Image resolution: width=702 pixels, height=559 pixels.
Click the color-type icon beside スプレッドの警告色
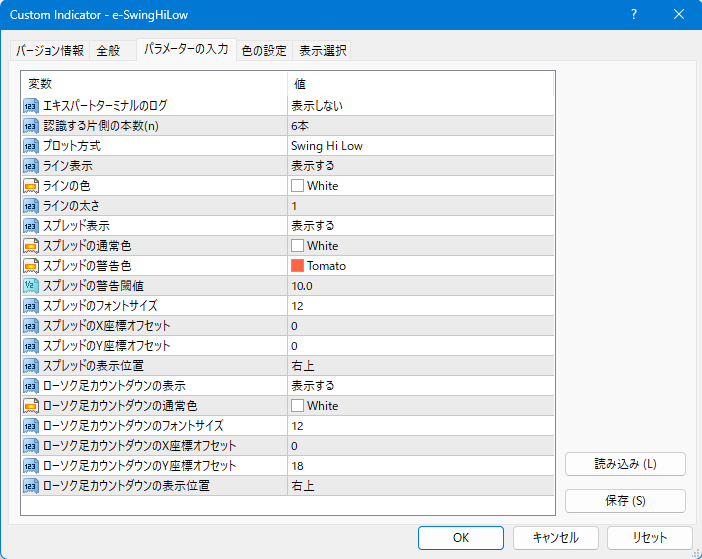click(30, 266)
